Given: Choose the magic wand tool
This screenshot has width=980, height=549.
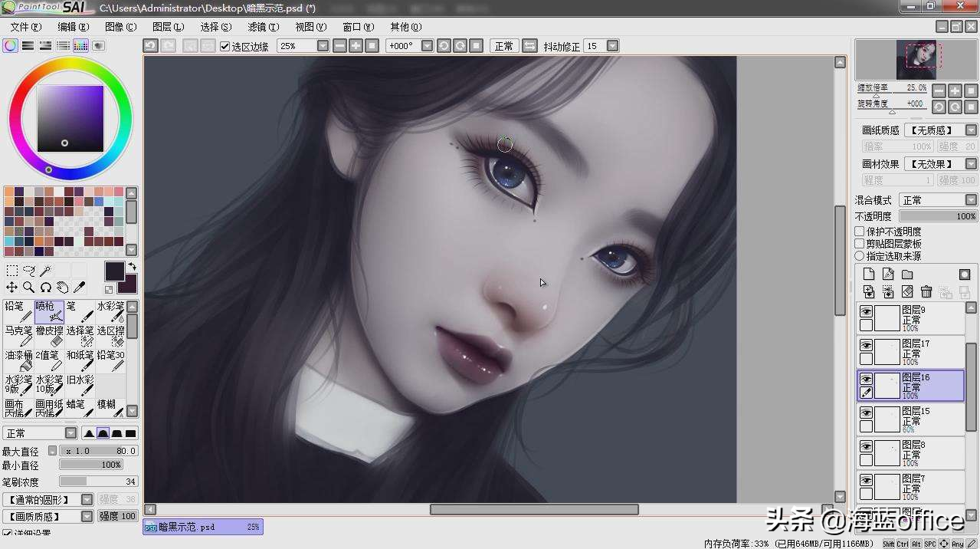Looking at the screenshot, I should click(x=46, y=271).
